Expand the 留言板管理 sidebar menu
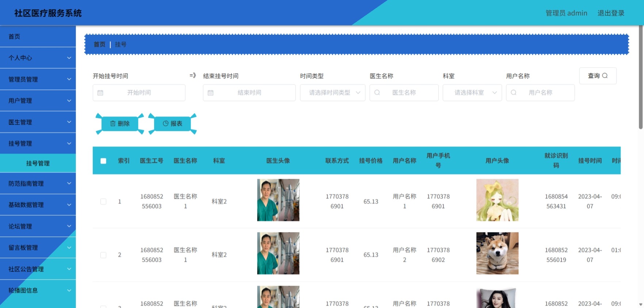The width and height of the screenshot is (644, 308). pos(38,247)
